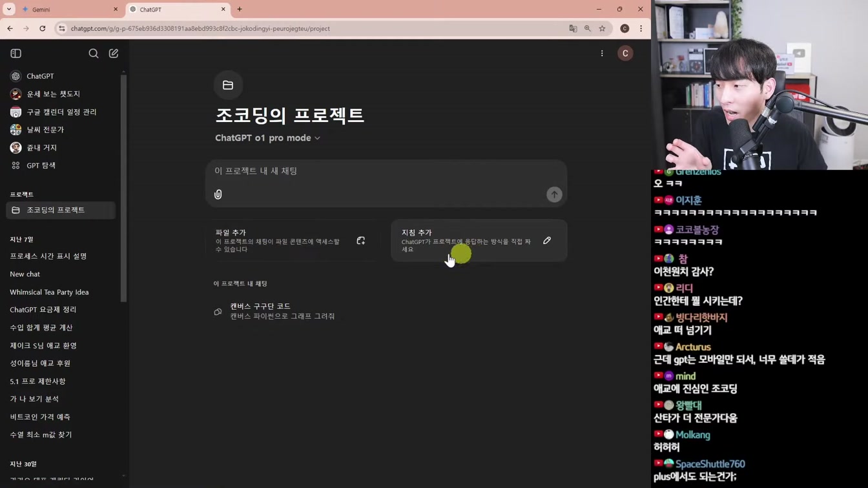
Task: Attach a file with paperclip icon
Action: coord(218,194)
